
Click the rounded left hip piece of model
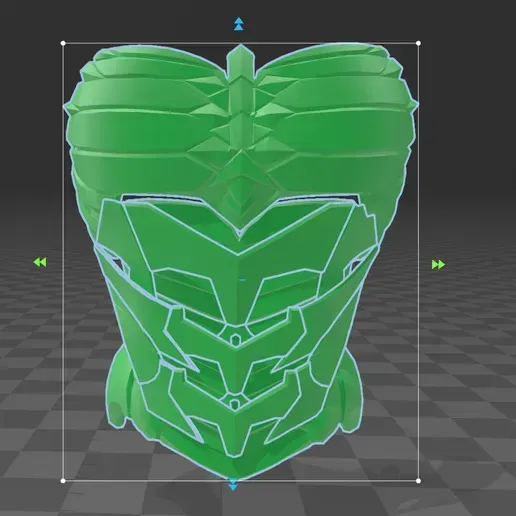coord(117,390)
